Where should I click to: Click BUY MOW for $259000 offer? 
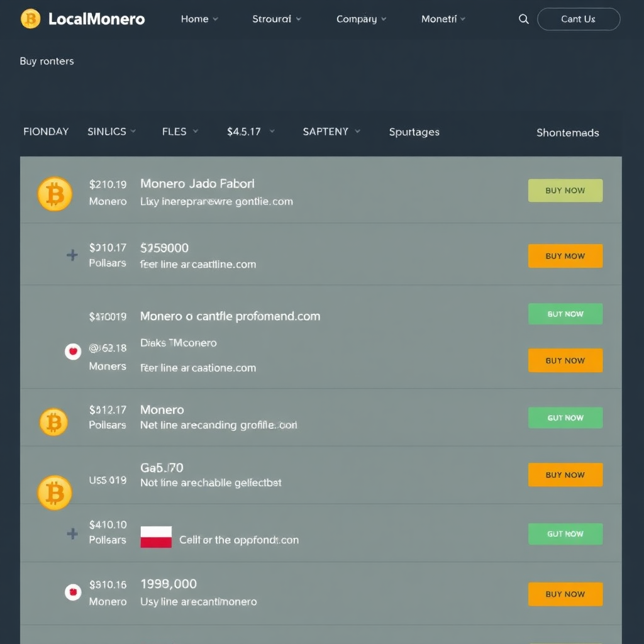565,256
